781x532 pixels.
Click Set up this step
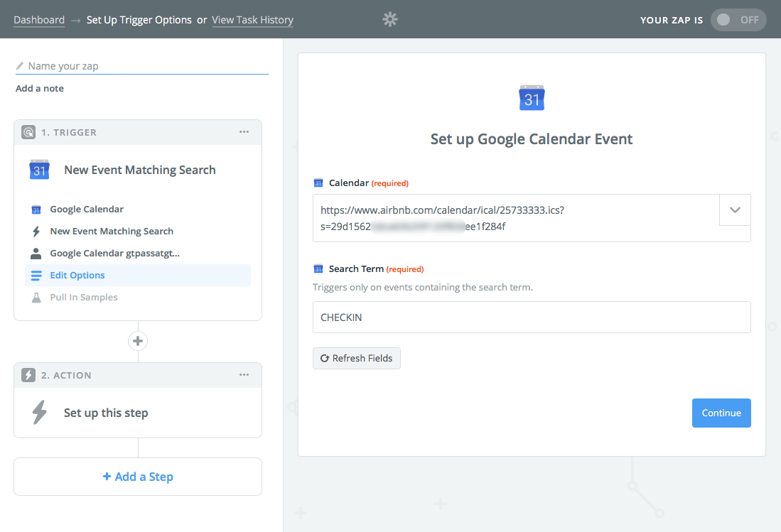point(106,413)
